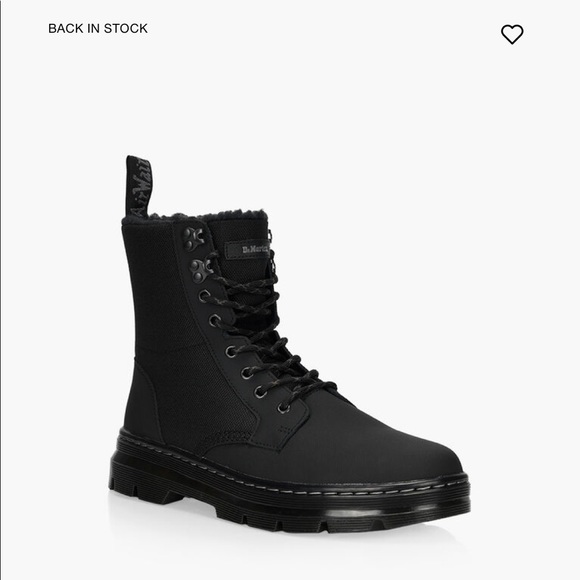Click the lowest round eyelet near the toe
Screen dimensions: 580x580
(x=284, y=408)
